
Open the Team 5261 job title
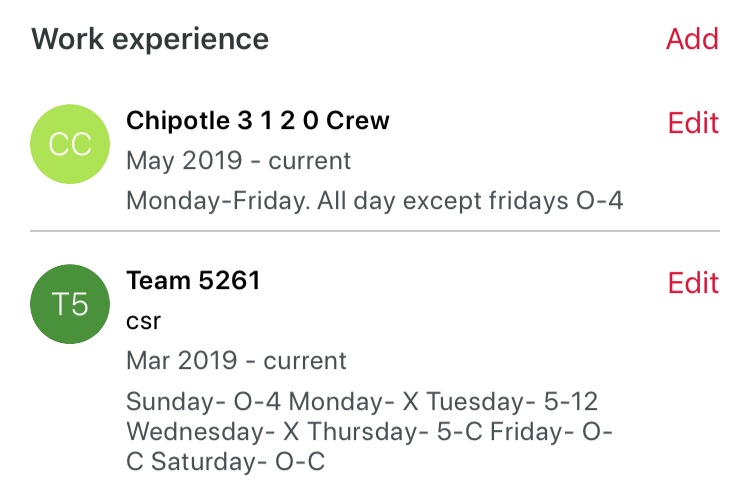(x=193, y=281)
